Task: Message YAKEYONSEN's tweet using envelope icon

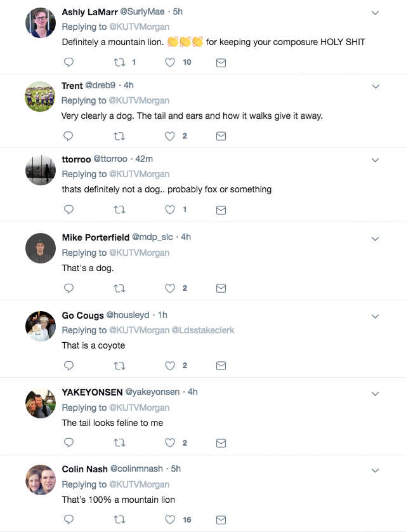Action: (221, 443)
